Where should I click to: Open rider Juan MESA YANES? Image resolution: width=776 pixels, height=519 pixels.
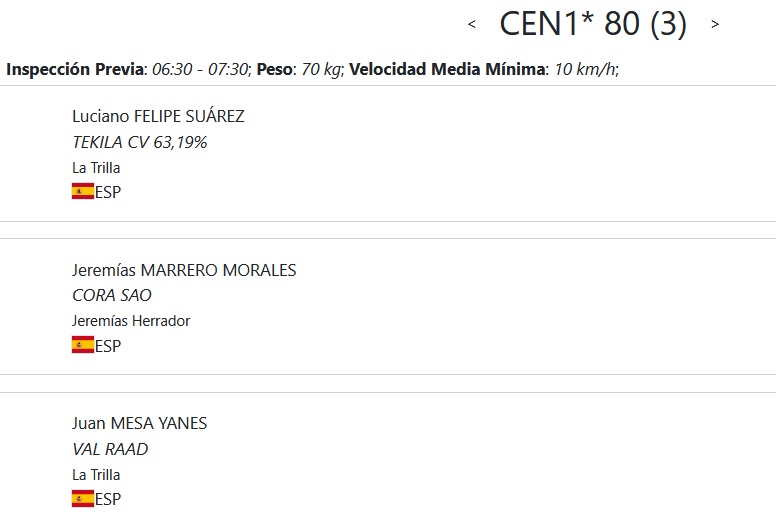[x=140, y=423]
